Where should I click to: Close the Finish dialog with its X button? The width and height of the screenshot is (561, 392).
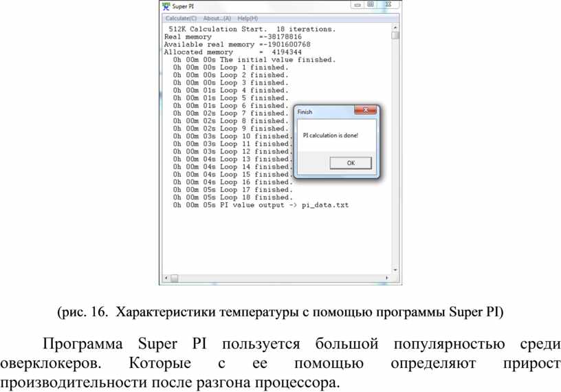click(x=365, y=110)
